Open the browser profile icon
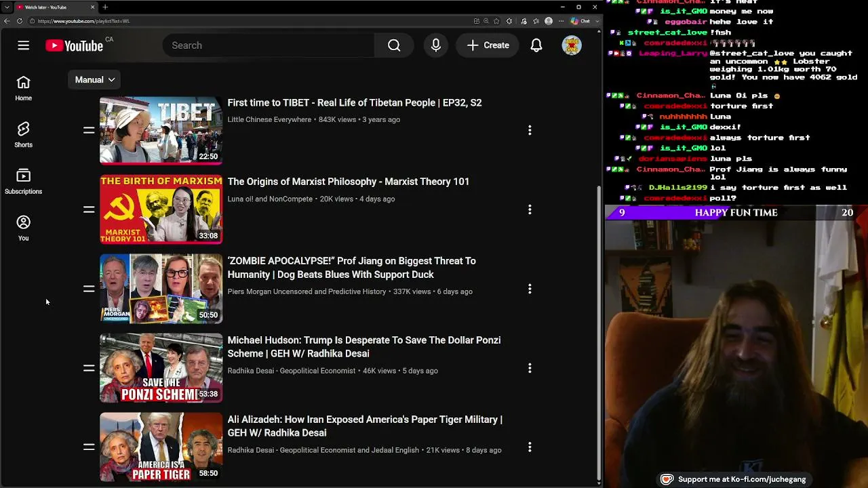Image resolution: width=868 pixels, height=488 pixels. point(549,21)
